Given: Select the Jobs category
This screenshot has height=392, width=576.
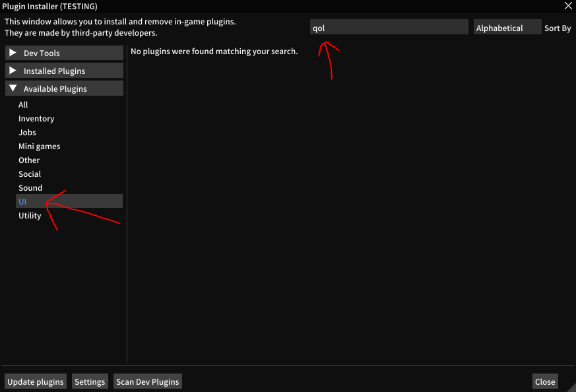Looking at the screenshot, I should pyautogui.click(x=27, y=132).
